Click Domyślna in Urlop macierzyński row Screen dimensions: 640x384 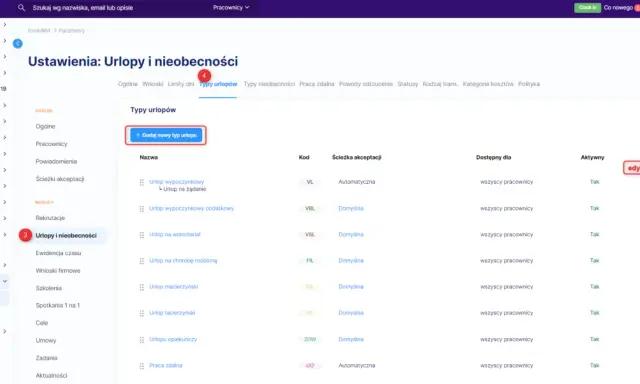point(351,286)
